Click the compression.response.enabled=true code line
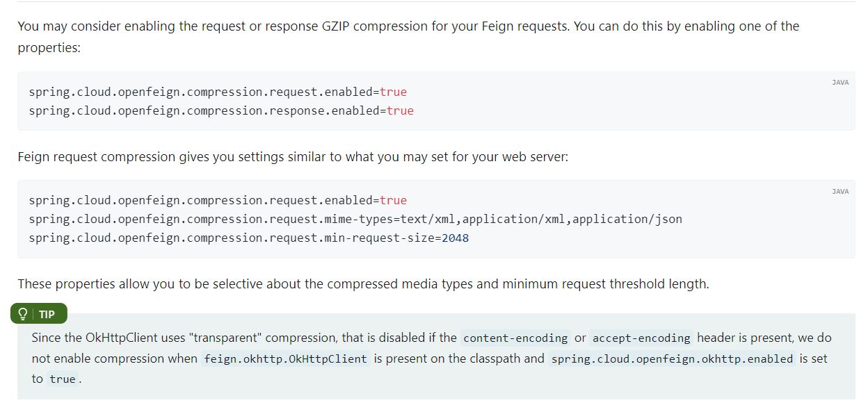Screen dimensions: 868x412 click(220, 110)
